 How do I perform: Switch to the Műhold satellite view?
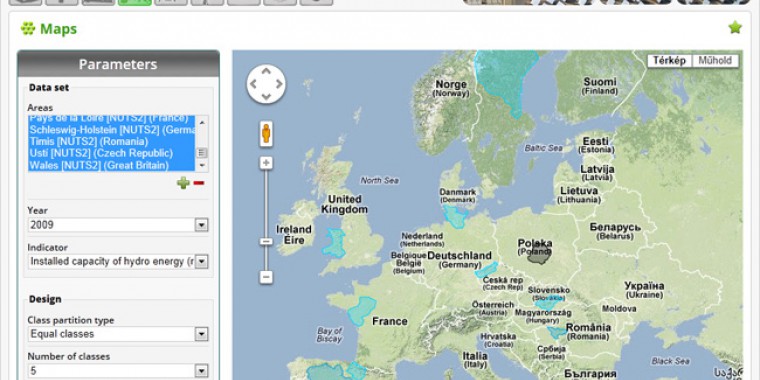pyautogui.click(x=715, y=61)
